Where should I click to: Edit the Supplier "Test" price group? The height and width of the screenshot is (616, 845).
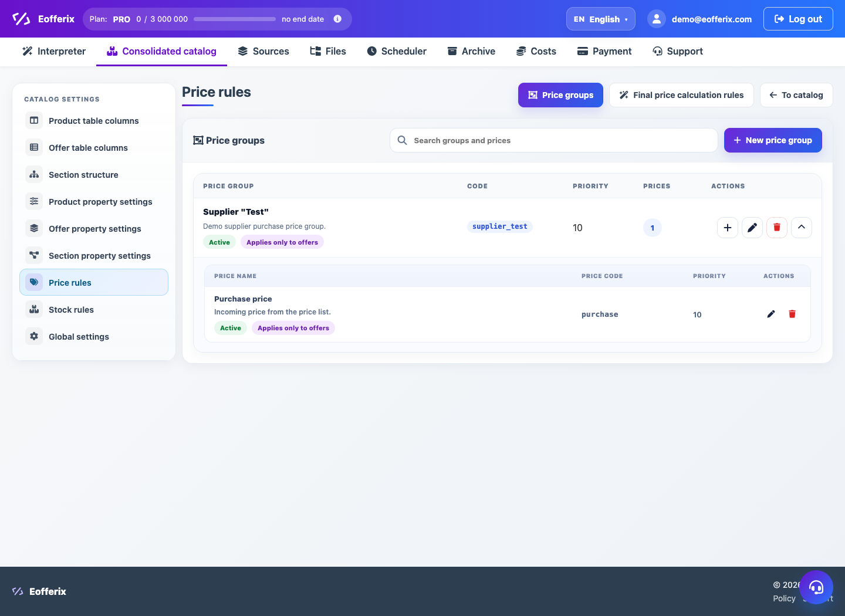click(752, 228)
